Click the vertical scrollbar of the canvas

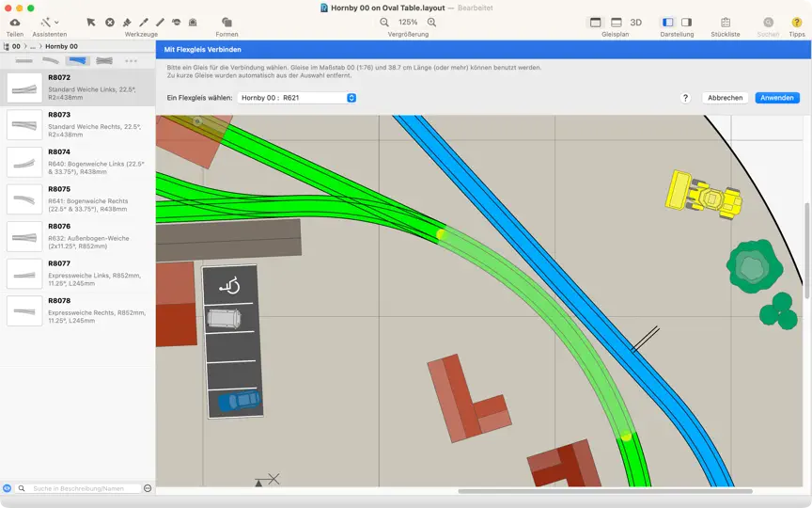click(805, 251)
